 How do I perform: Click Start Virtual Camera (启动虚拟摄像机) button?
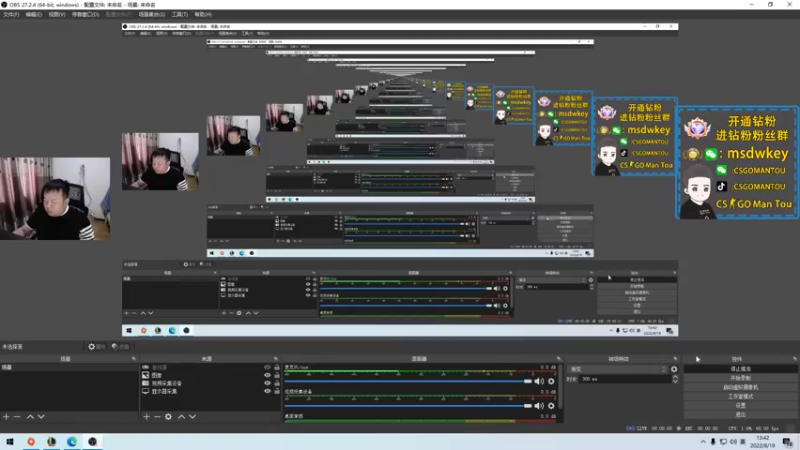tap(740, 387)
